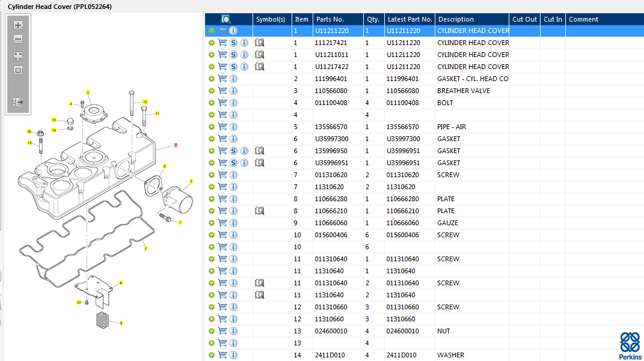Add GAUZE part 110666060 to cart
This screenshot has width=644, height=361.
(x=222, y=223)
